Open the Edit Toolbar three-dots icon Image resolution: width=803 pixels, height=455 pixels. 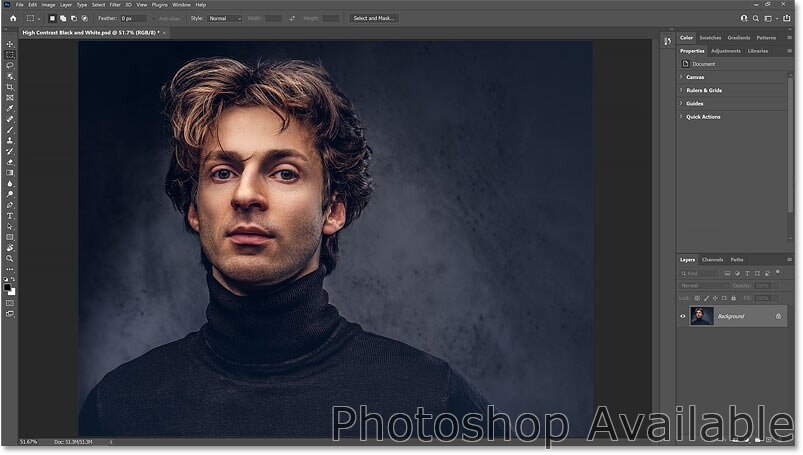(x=10, y=269)
